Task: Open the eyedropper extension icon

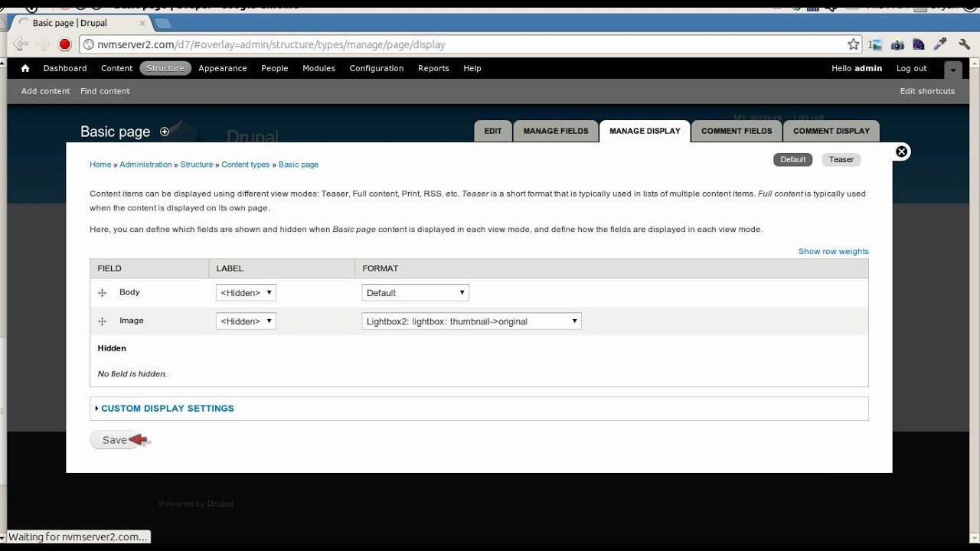Action: coord(941,44)
